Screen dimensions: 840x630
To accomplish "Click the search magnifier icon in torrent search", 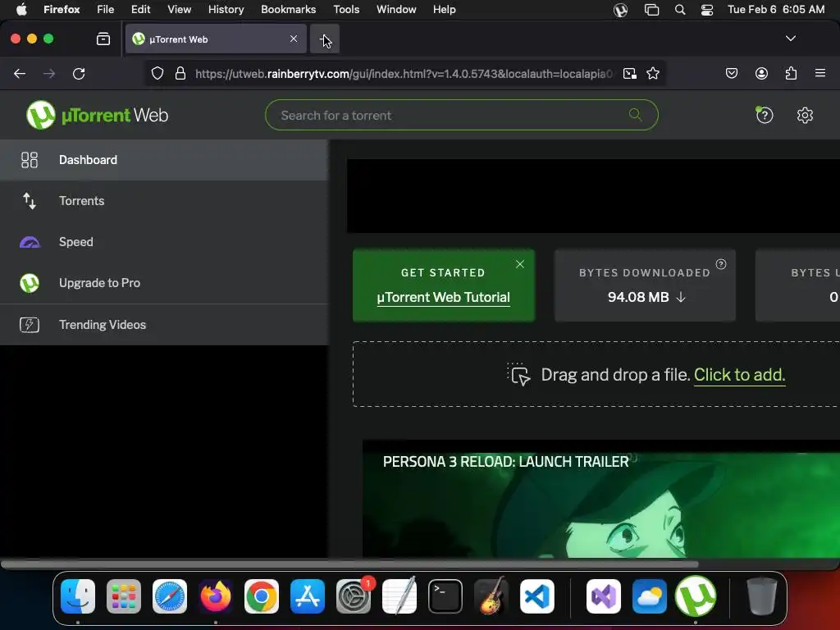I will click(x=636, y=115).
